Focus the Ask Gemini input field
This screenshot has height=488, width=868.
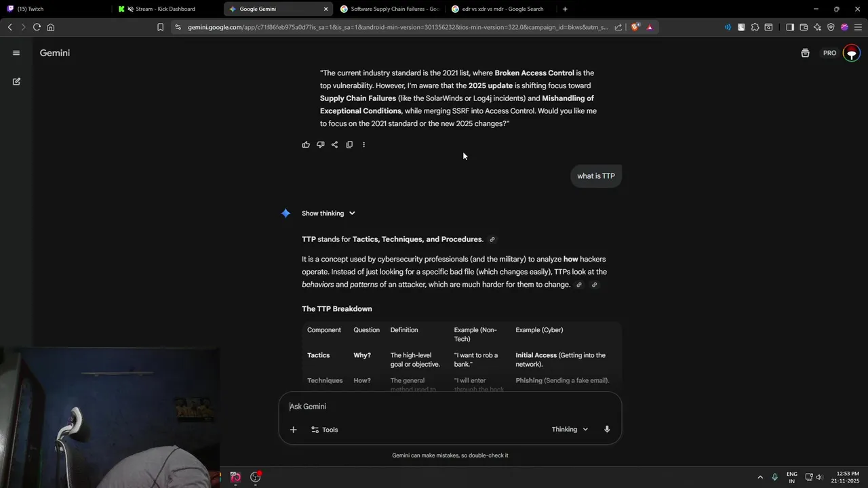point(450,406)
